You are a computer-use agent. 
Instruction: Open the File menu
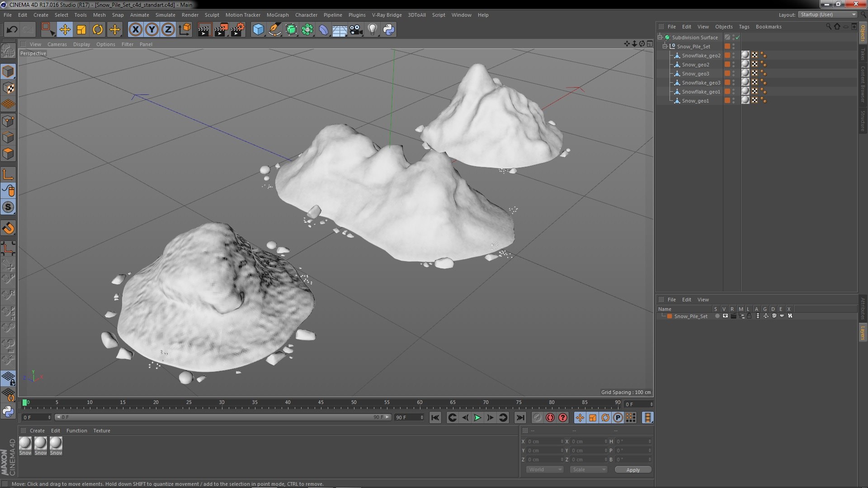[x=8, y=15]
